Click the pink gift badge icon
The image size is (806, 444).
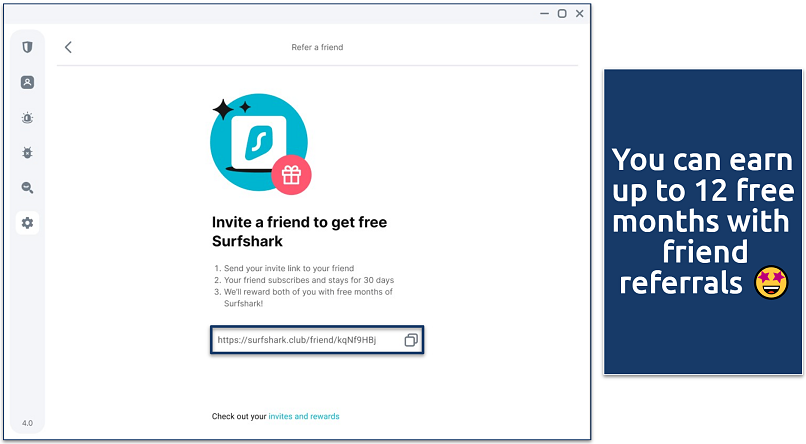pyautogui.click(x=291, y=176)
